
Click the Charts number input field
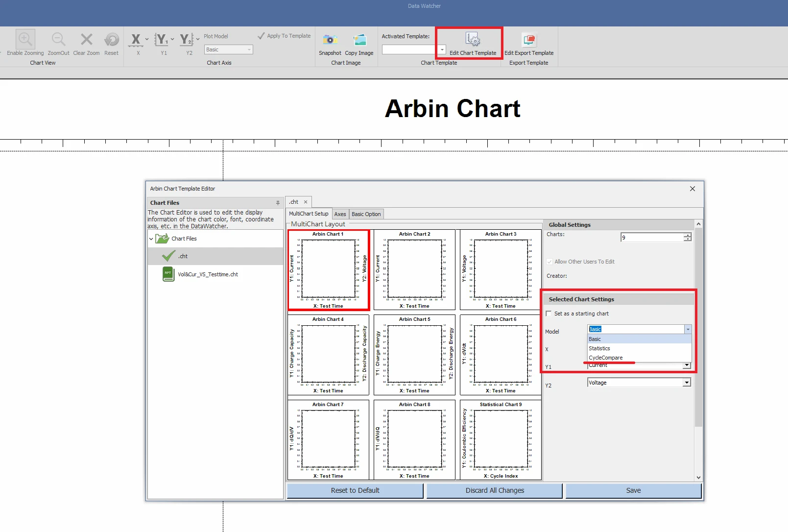point(652,238)
